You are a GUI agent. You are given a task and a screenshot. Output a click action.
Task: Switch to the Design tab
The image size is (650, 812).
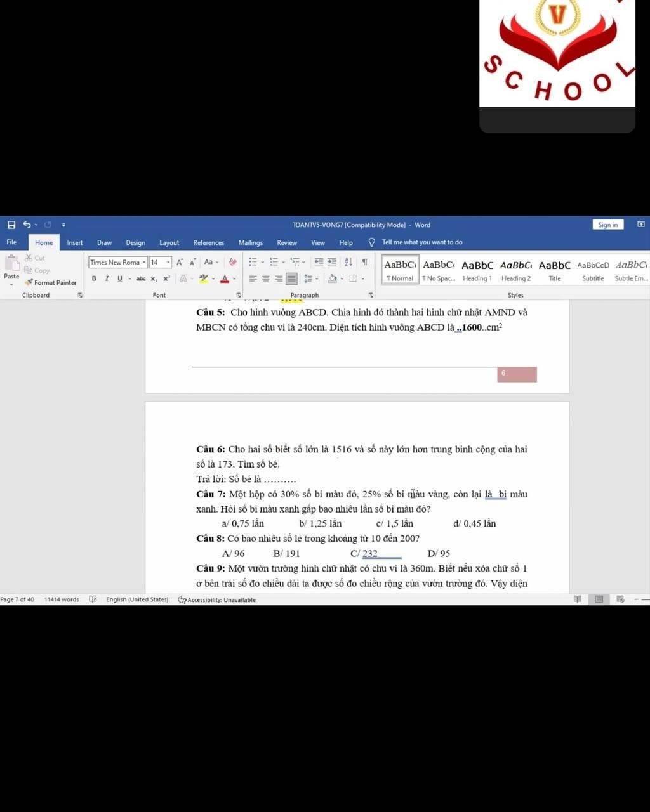click(135, 242)
